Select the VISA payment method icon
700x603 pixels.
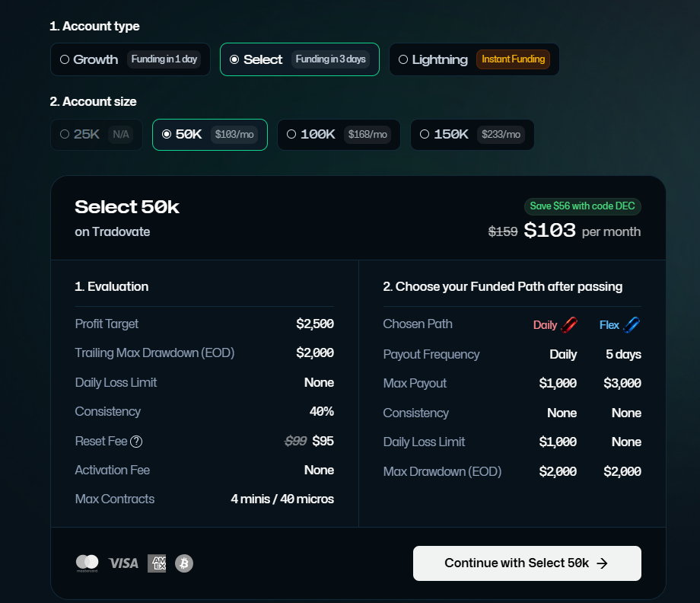[124, 563]
